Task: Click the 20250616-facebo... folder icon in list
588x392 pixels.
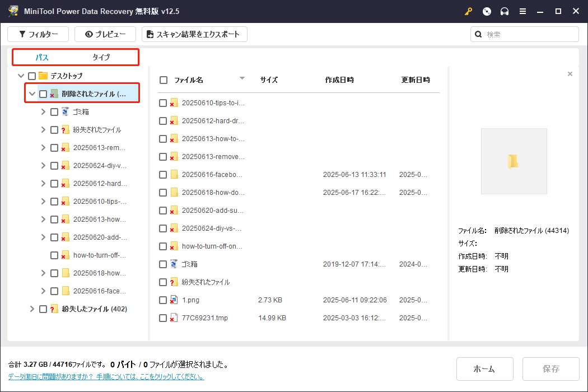Action: click(x=174, y=174)
